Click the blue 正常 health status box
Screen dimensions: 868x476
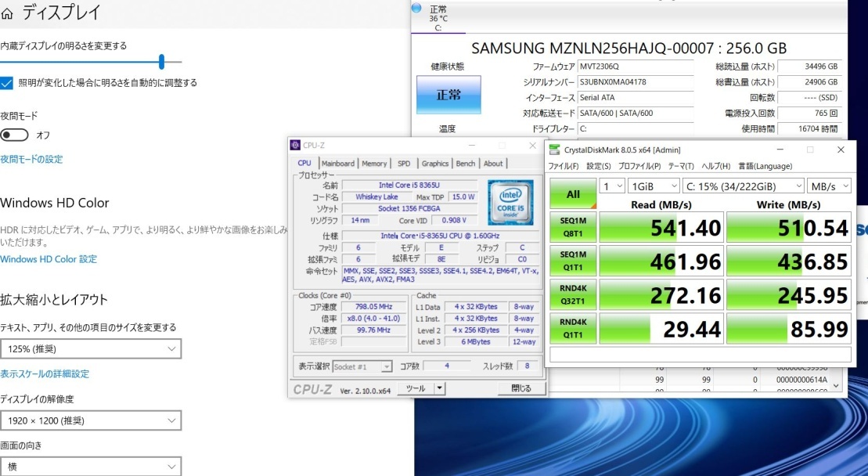[448, 95]
